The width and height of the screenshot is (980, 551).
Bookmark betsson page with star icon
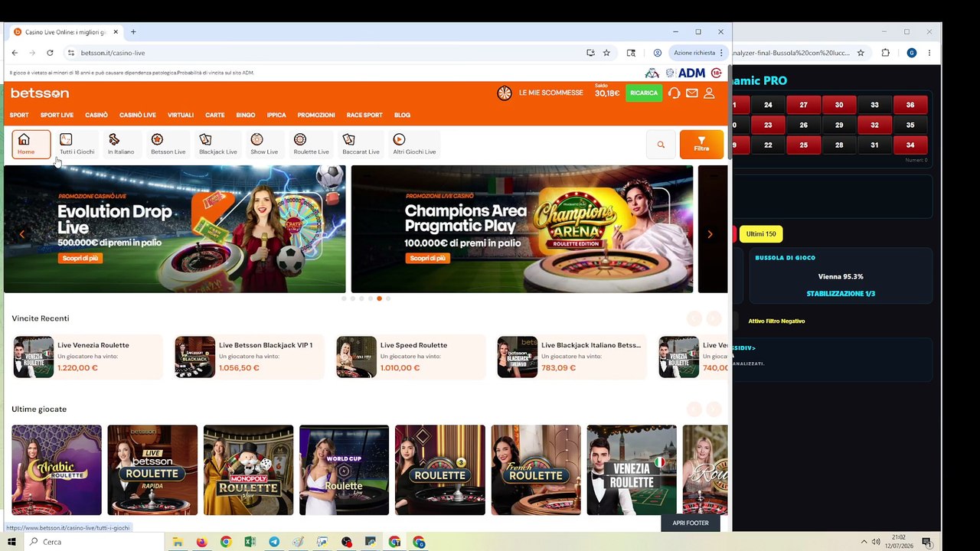pyautogui.click(x=606, y=53)
